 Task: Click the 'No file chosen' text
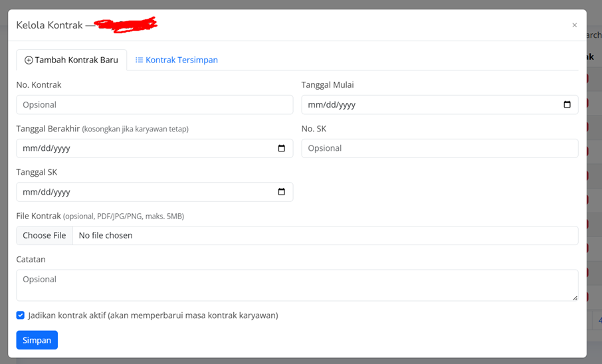coord(106,235)
